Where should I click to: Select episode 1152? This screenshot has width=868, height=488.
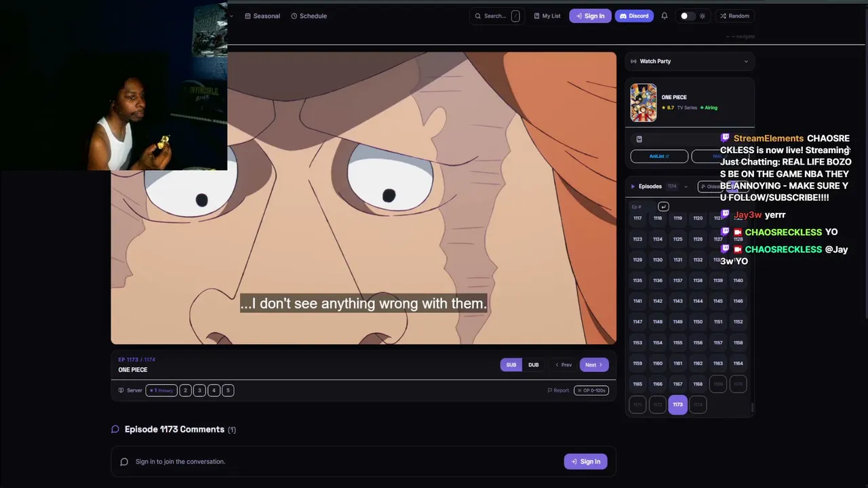click(738, 322)
